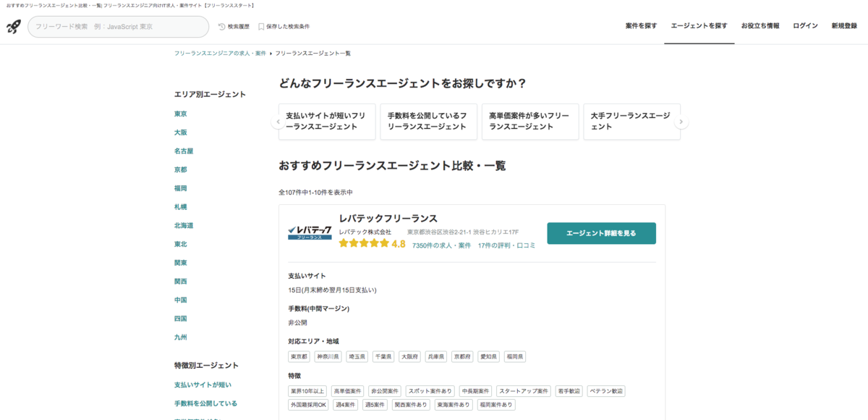Click the ベテラン歓迎 feature tag
Image resolution: width=868 pixels, height=420 pixels.
(x=606, y=391)
